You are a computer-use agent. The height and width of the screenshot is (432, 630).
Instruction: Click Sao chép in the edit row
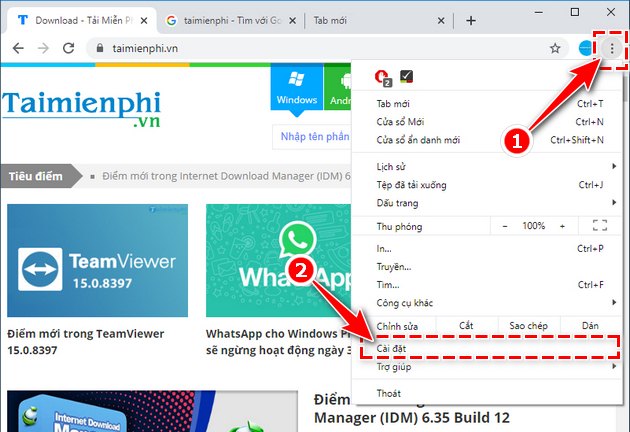tap(528, 326)
